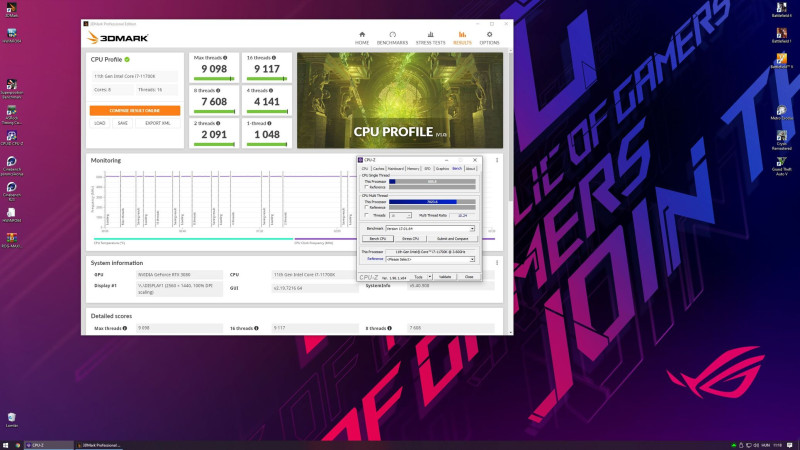Click the 8 threads score 7 608
800x450 pixels.
pos(214,102)
